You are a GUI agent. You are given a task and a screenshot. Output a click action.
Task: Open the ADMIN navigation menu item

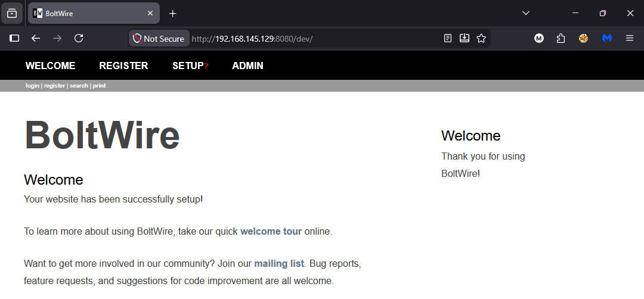247,66
